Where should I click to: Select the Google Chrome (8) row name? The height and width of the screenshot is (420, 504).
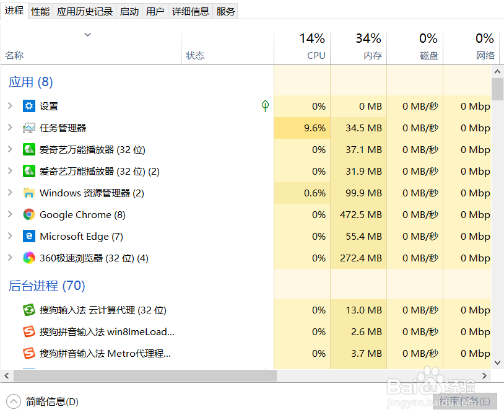[82, 214]
